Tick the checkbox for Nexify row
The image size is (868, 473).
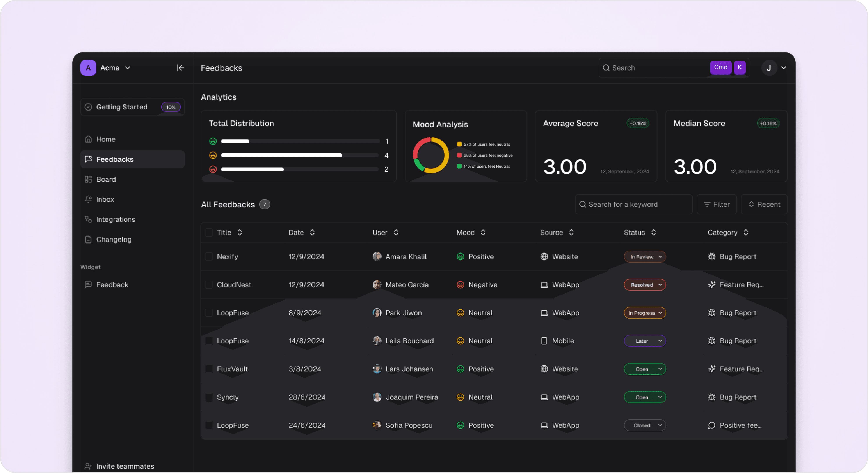(x=209, y=256)
